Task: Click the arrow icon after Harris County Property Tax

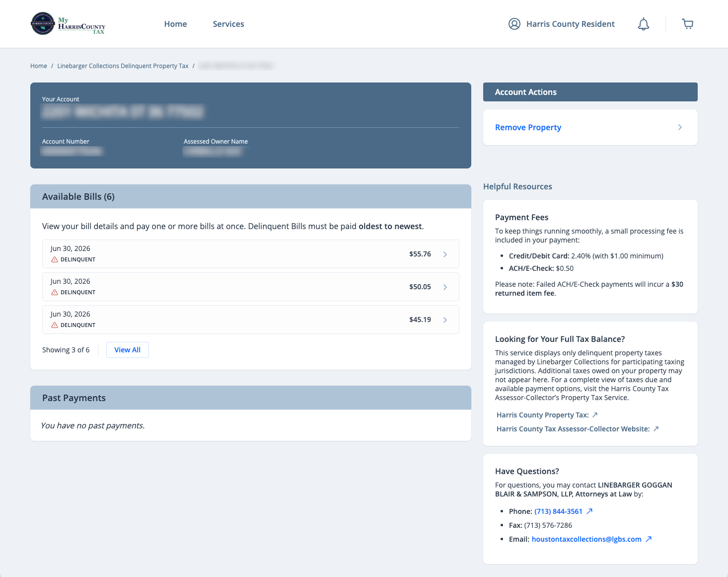Action: point(595,415)
